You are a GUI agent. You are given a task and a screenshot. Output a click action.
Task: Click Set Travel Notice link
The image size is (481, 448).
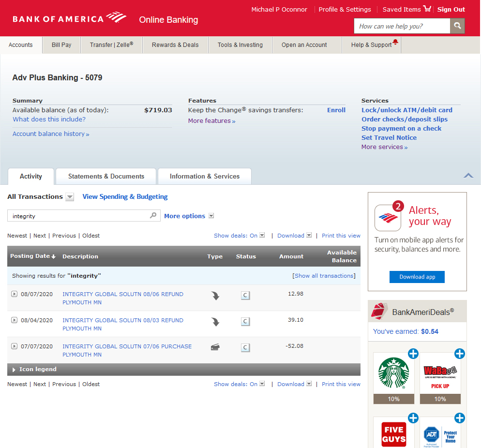pyautogui.click(x=389, y=138)
